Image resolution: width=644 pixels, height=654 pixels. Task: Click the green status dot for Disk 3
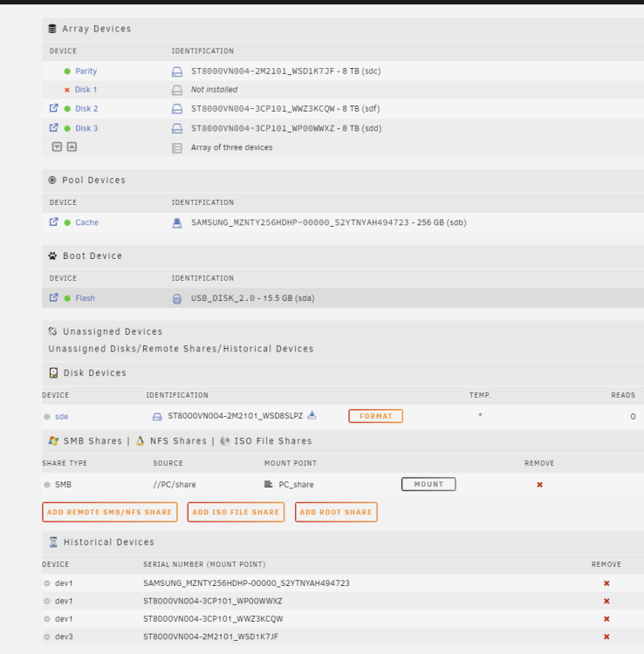[x=67, y=128]
